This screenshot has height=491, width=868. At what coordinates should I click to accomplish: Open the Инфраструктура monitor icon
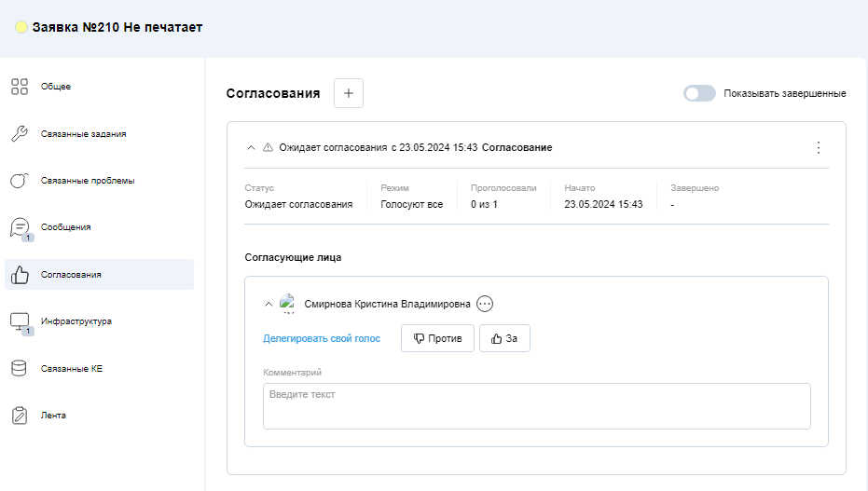pyautogui.click(x=20, y=321)
